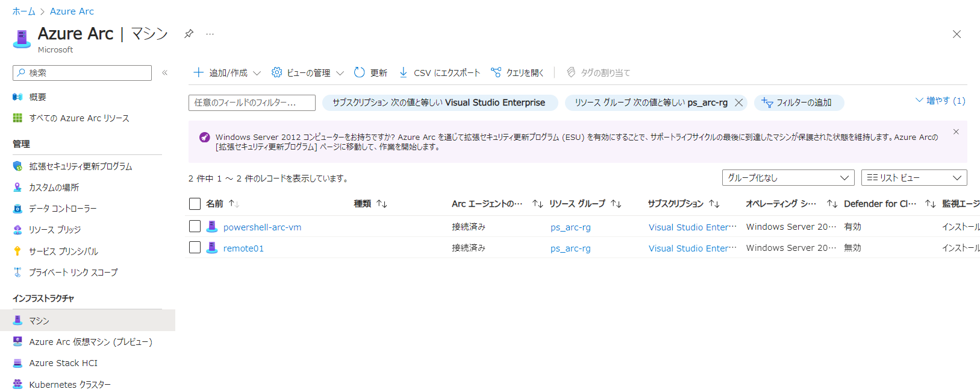Go to Azure Arc breadcrumb

tap(72, 11)
